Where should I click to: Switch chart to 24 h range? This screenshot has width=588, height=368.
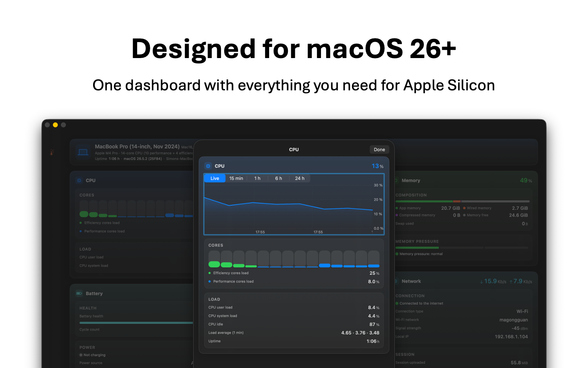coord(300,178)
